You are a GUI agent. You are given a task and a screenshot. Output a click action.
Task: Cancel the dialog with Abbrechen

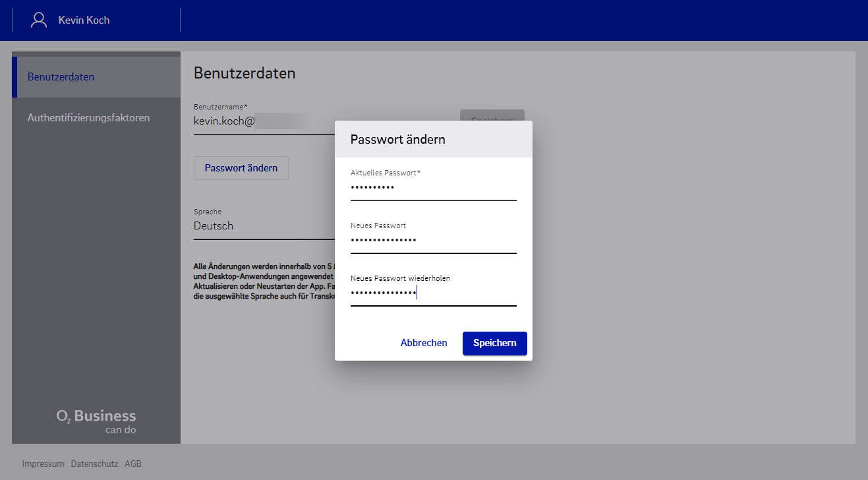[424, 343]
